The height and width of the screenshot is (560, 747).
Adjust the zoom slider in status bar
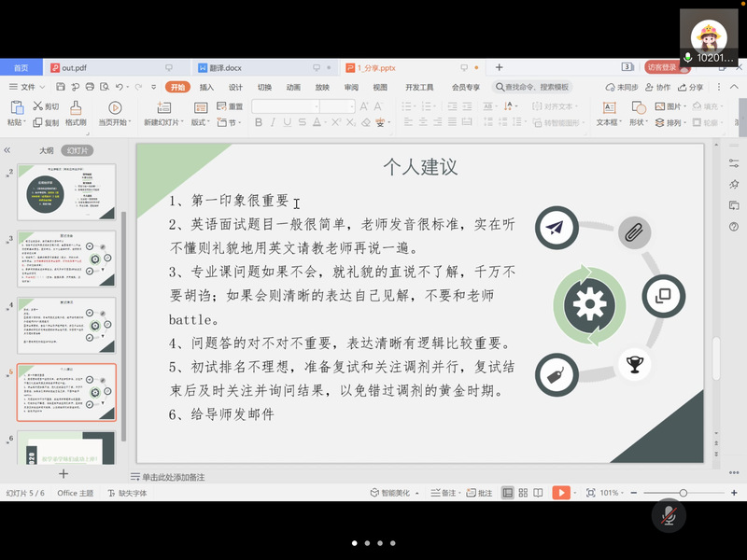click(x=684, y=493)
